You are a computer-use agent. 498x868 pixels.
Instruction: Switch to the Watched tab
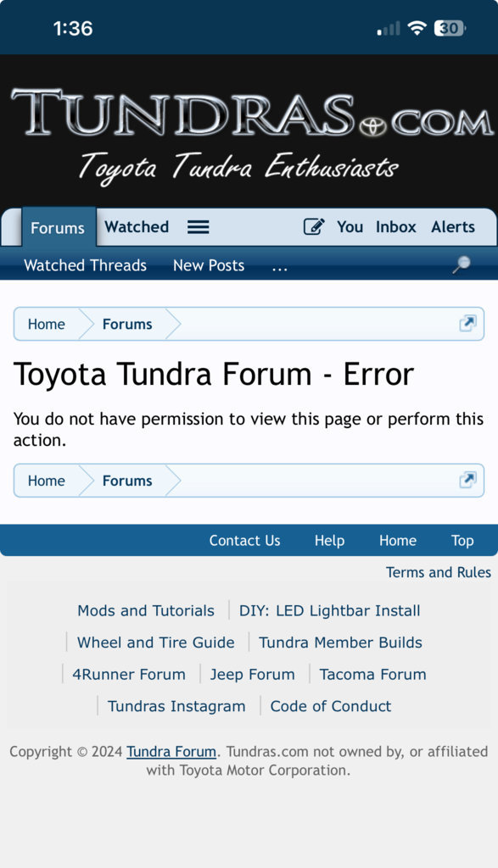[137, 227]
